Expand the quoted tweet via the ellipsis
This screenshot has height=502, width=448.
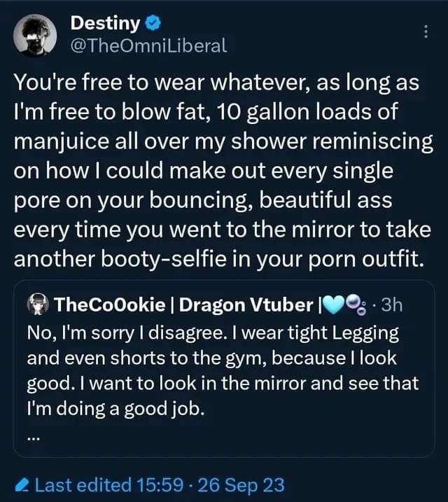(x=34, y=439)
